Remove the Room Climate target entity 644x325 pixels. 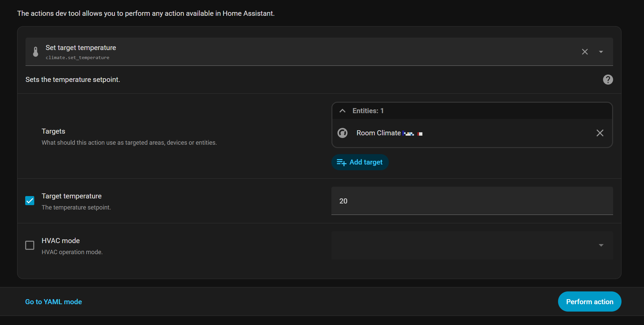(x=600, y=133)
